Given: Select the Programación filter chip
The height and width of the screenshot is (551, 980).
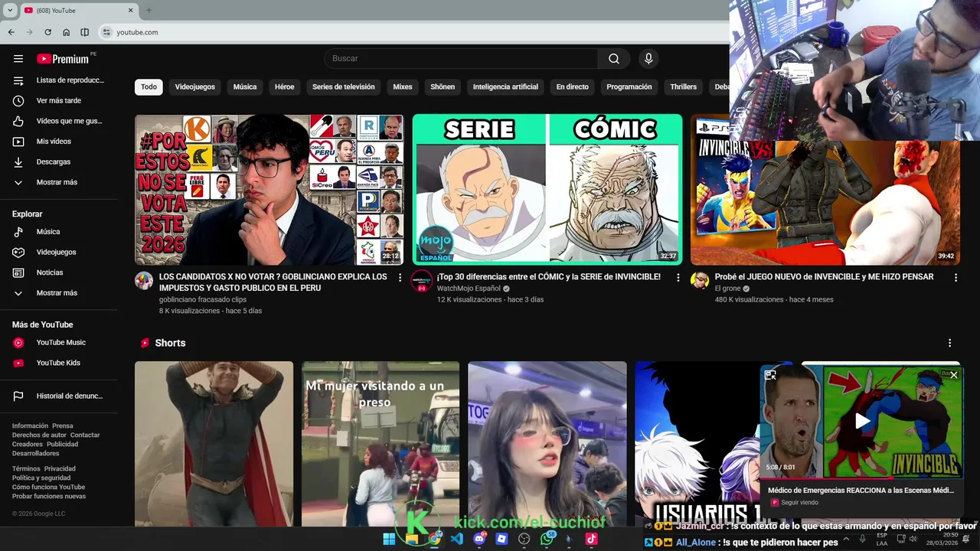Looking at the screenshot, I should 629,87.
